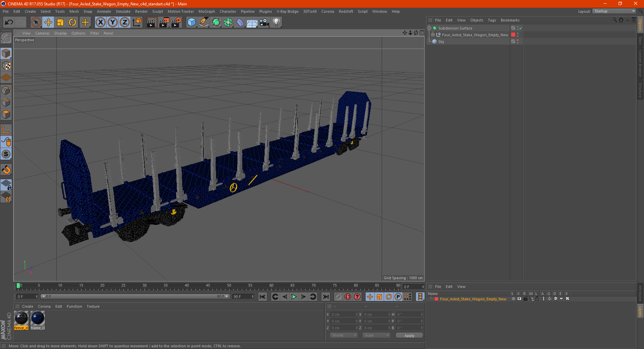Add a Cube primitive object

tap(192, 22)
